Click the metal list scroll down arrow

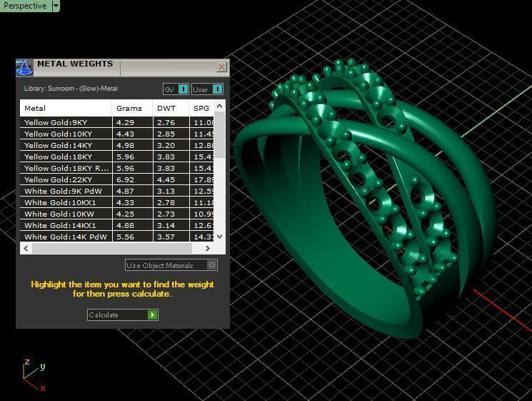219,237
